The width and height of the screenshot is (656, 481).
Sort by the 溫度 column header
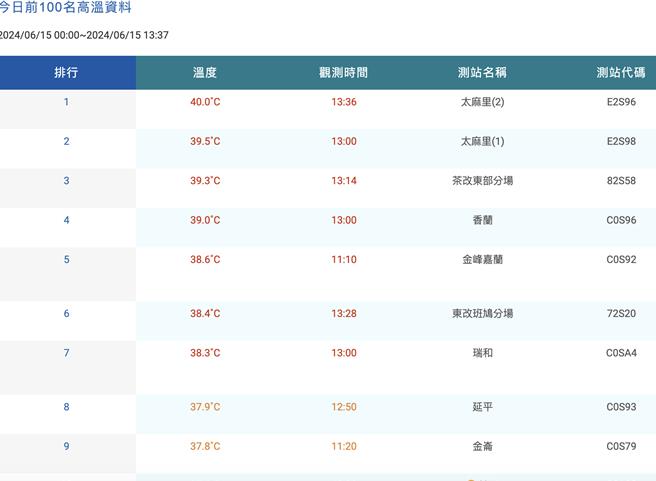[205, 72]
